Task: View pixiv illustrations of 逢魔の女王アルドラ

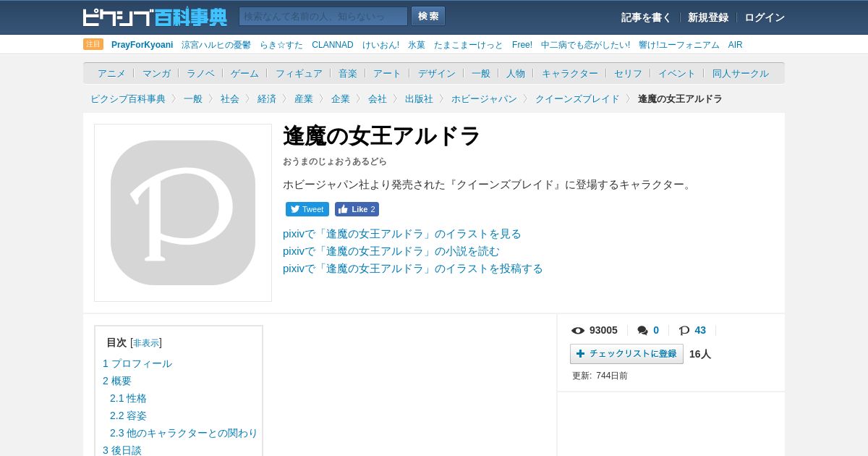Action: coord(402,234)
